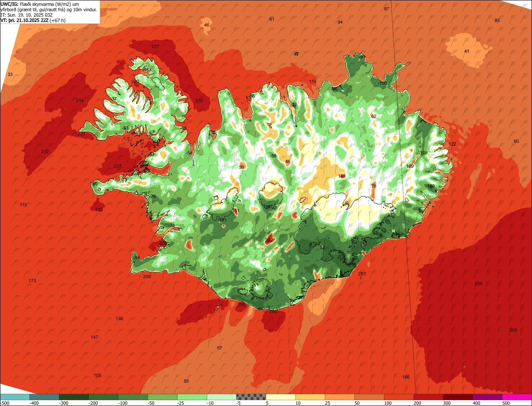Image resolution: width=532 pixels, height=406 pixels.
Task: Click the map value 148
Action: click(342, 176)
